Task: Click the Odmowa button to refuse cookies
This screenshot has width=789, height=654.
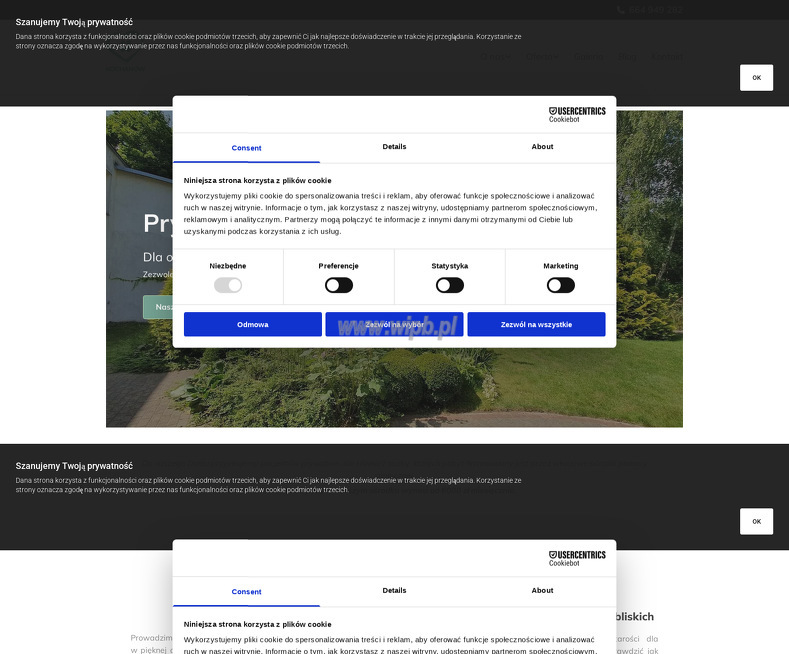Action: (x=253, y=324)
